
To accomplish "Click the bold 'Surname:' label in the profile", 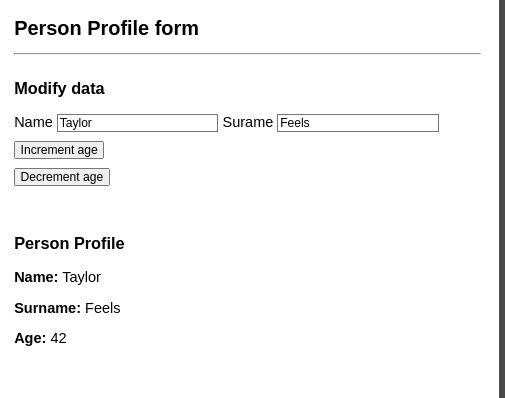I will click(48, 308).
